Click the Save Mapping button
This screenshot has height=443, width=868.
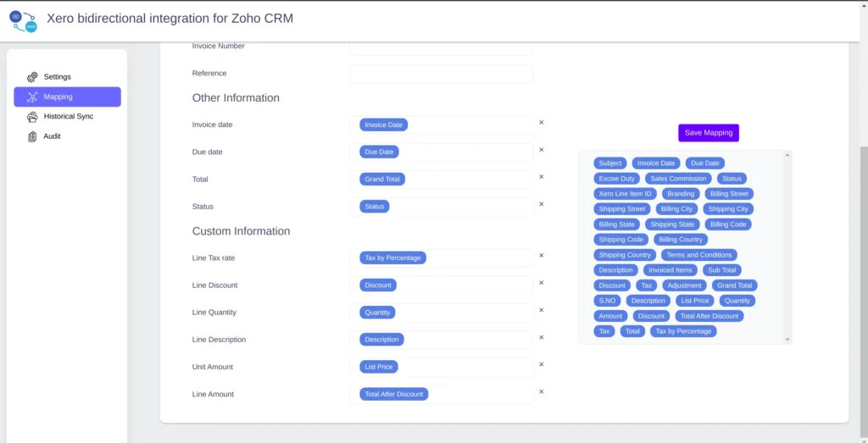[x=709, y=133]
